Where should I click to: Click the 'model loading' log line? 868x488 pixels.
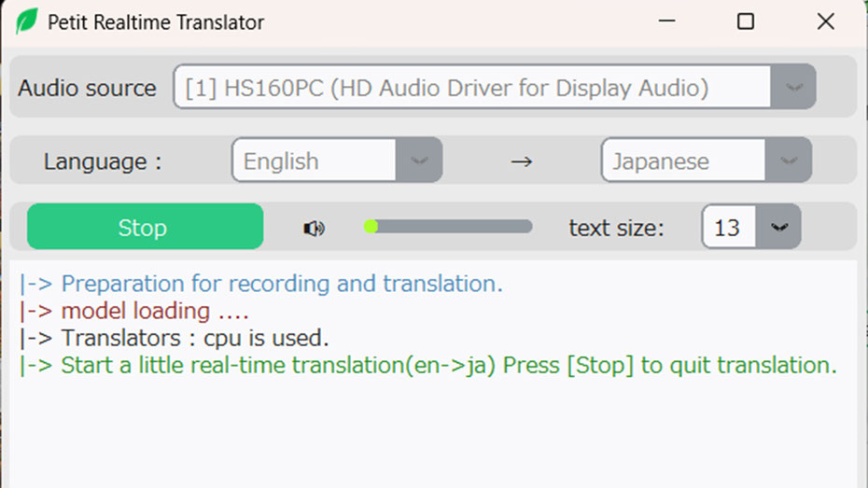point(134,311)
